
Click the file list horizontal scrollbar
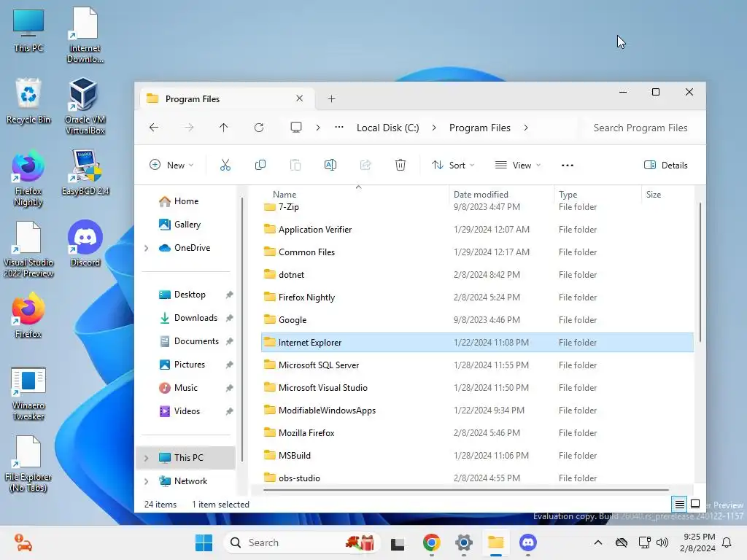coord(466,489)
